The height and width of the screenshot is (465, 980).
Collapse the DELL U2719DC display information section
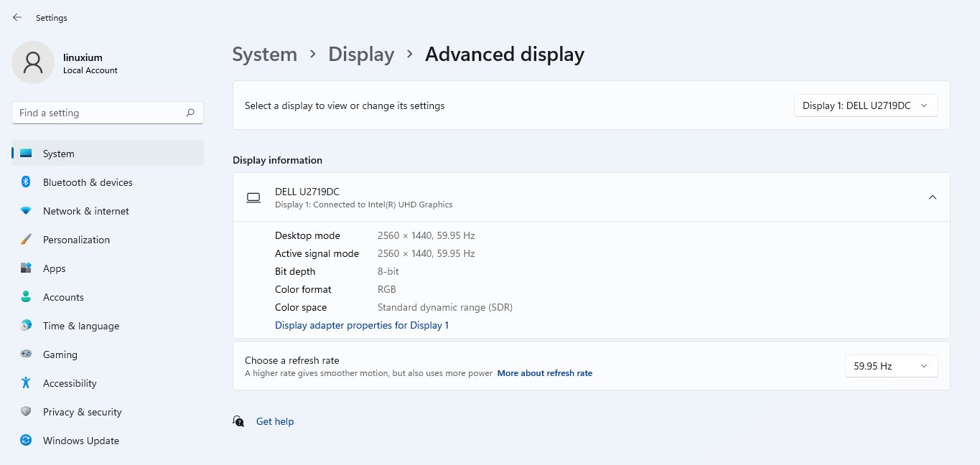[x=933, y=197]
